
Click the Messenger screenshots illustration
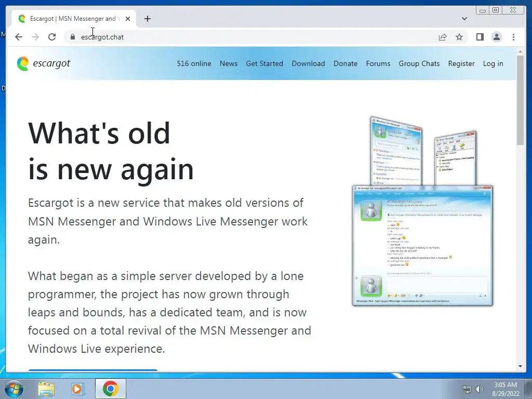pos(422,211)
